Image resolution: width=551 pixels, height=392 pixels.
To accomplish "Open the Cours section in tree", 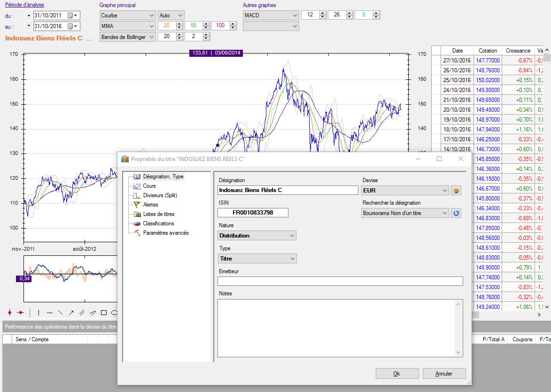I will click(x=149, y=186).
